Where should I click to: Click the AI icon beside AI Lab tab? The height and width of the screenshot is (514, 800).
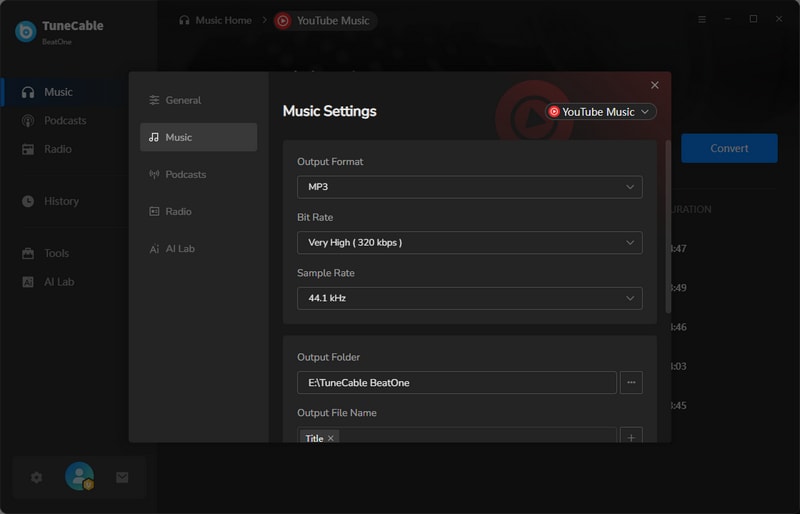(154, 249)
